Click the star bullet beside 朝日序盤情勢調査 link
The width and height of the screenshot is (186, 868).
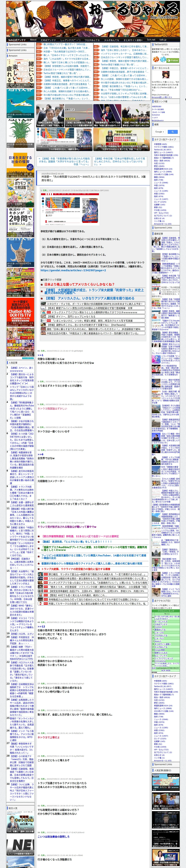click(x=39, y=536)
